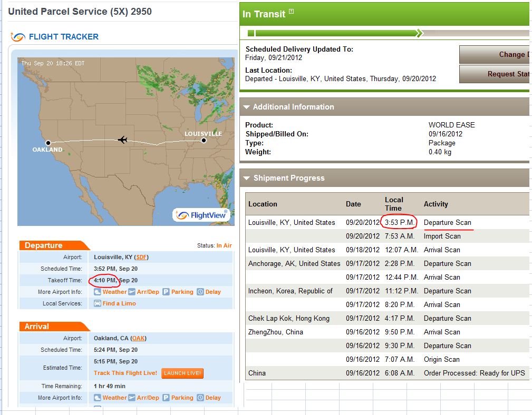Click the Departure section tab header
This screenshot has width=532, height=415.
(54, 245)
